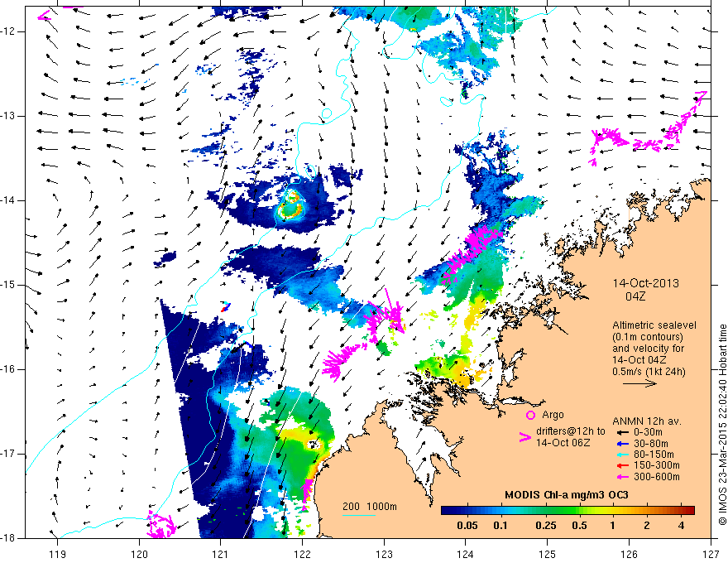Click the longitude axis label '119'
The width and height of the screenshot is (728, 563).
pyautogui.click(x=57, y=554)
